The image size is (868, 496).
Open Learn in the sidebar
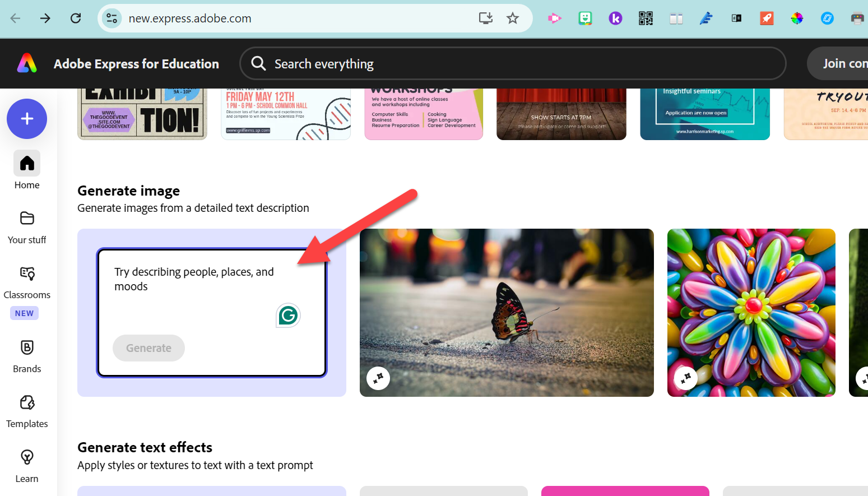(27, 466)
